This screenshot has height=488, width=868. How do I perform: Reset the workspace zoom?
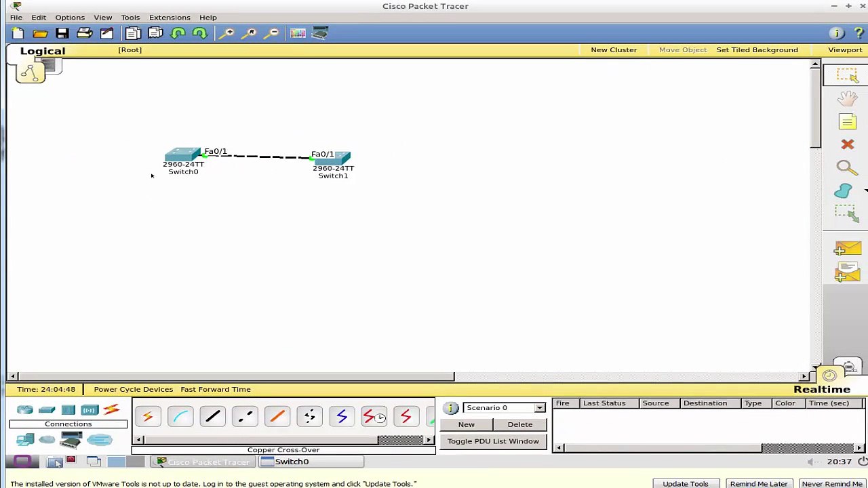[250, 33]
